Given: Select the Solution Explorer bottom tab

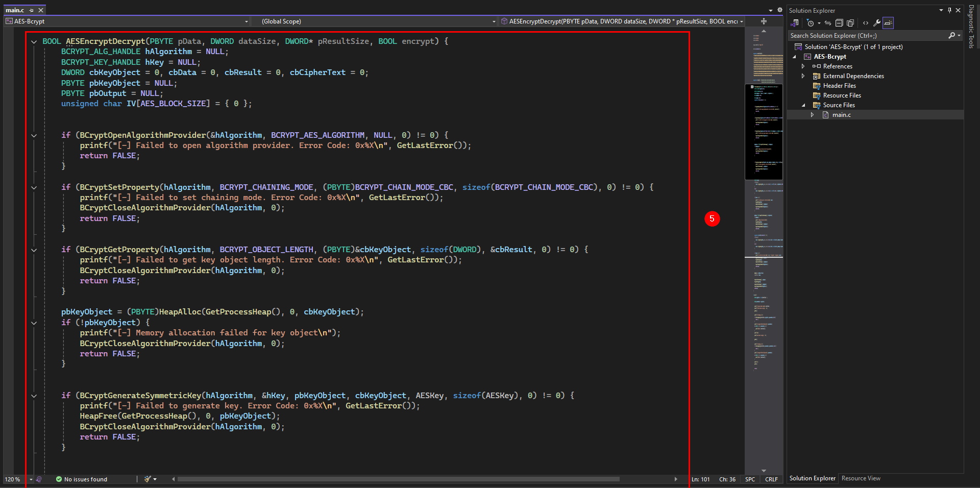Looking at the screenshot, I should (812, 478).
